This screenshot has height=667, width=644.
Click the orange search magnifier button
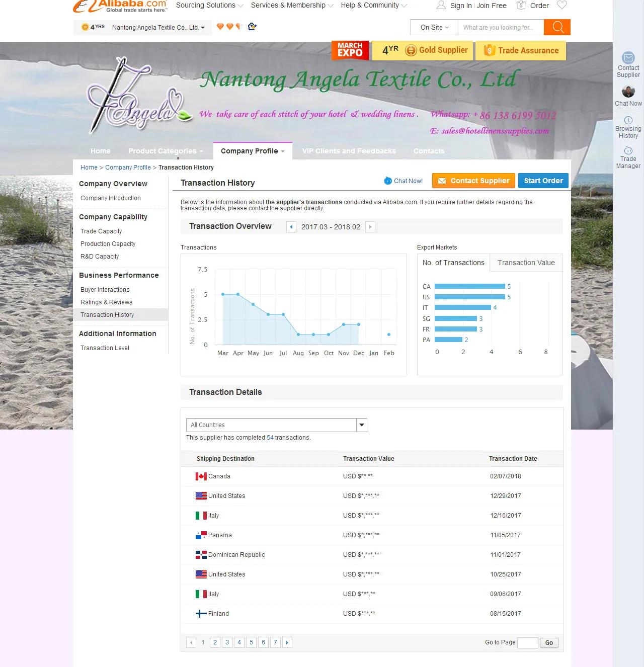coord(557,27)
